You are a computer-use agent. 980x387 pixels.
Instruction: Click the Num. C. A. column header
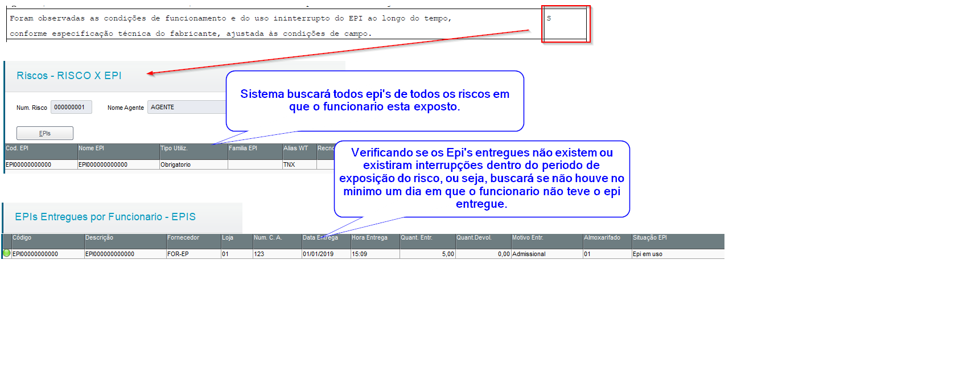277,241
